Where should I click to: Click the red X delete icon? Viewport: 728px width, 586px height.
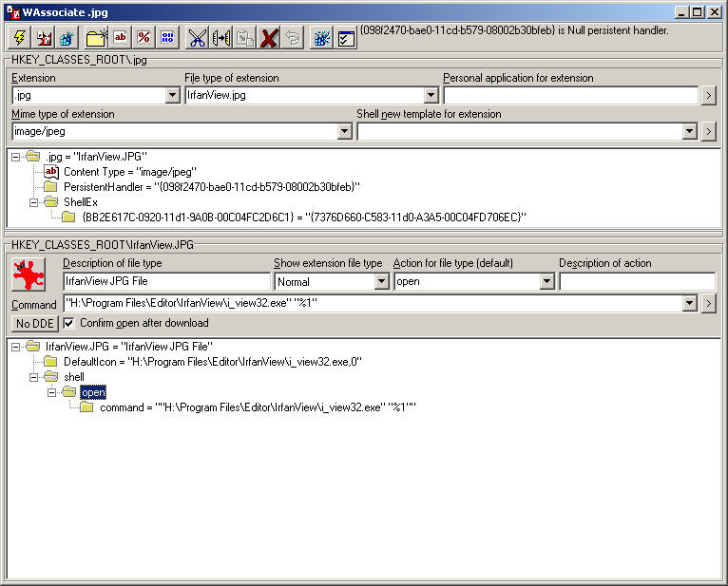click(x=269, y=38)
